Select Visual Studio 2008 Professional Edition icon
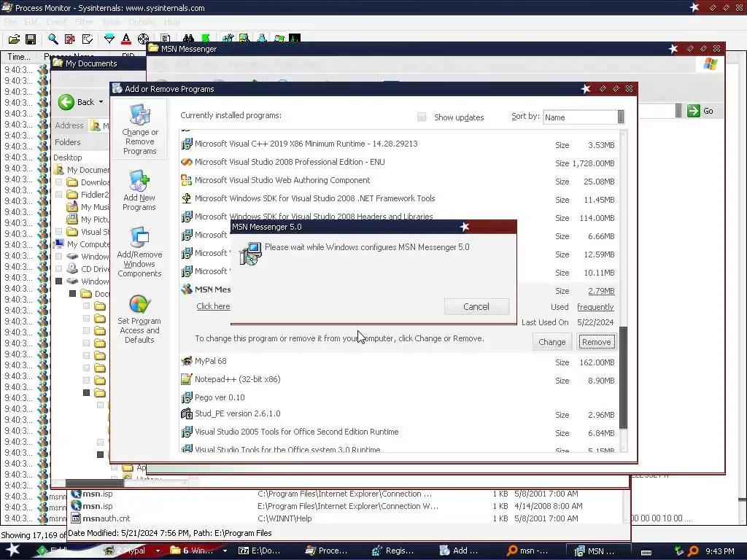Image resolution: width=747 pixels, height=560 pixels. pos(186,162)
